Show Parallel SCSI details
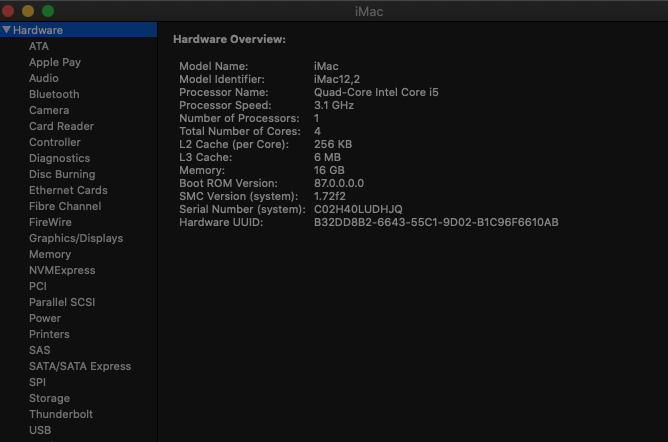Viewport: 668px width, 442px height. click(62, 302)
